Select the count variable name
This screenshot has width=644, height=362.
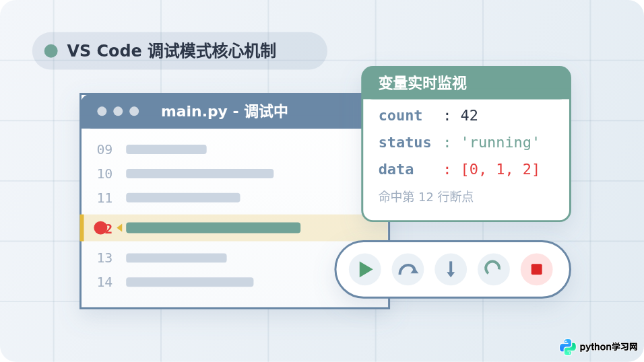400,116
